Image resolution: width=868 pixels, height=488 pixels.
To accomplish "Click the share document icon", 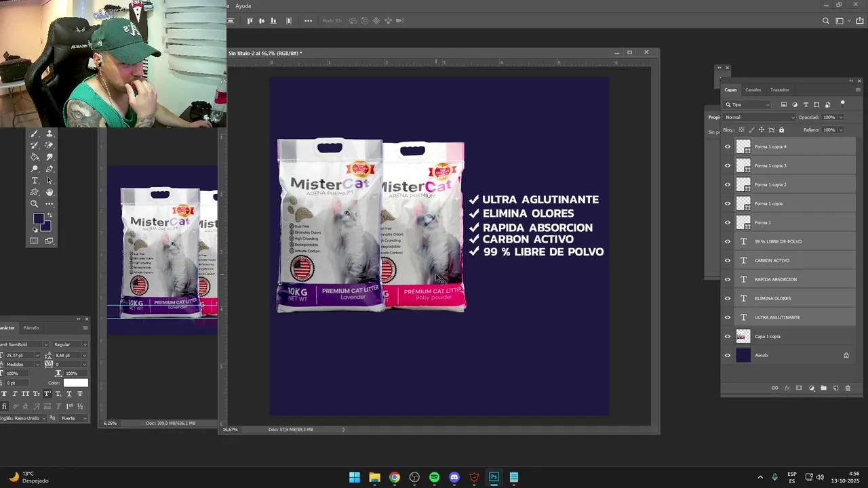I will tap(860, 21).
